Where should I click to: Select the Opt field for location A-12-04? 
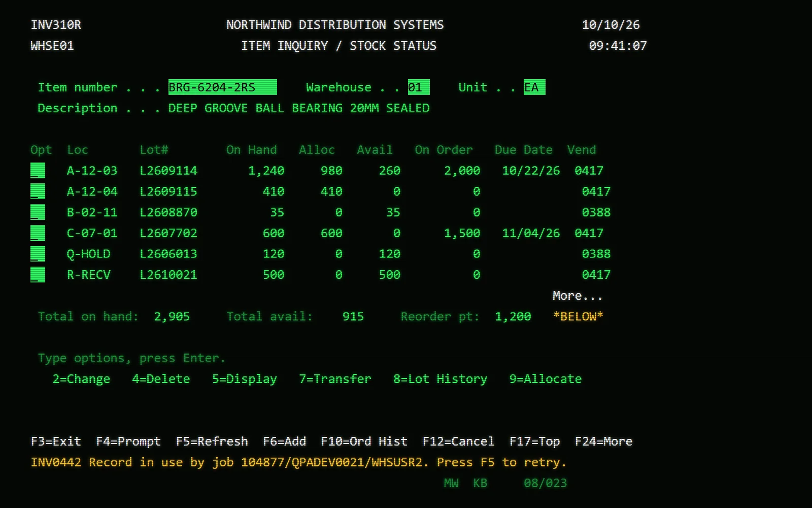[38, 192]
